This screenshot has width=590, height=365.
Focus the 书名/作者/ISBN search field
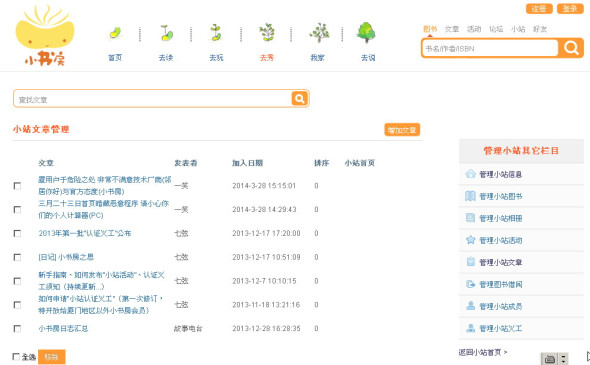click(x=490, y=48)
